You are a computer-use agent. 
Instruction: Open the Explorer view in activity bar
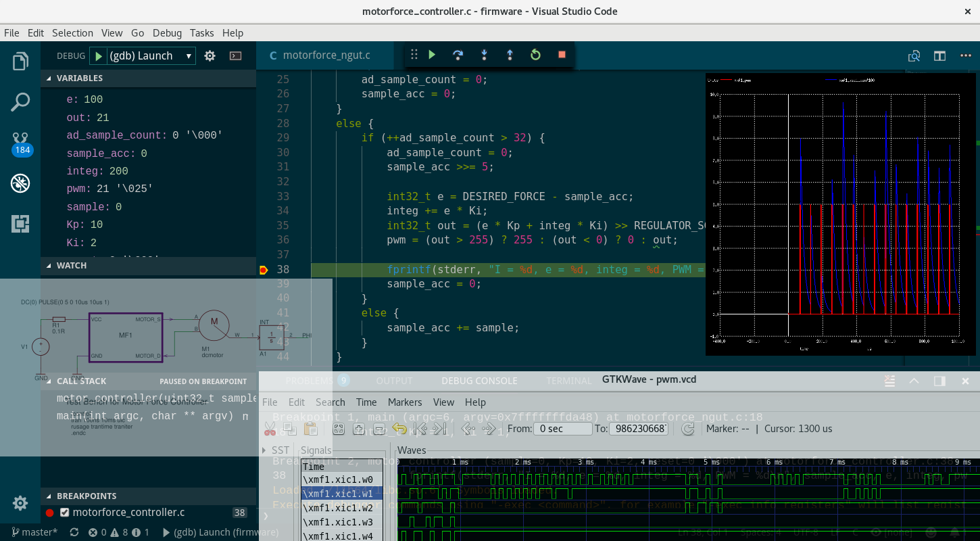coord(20,62)
